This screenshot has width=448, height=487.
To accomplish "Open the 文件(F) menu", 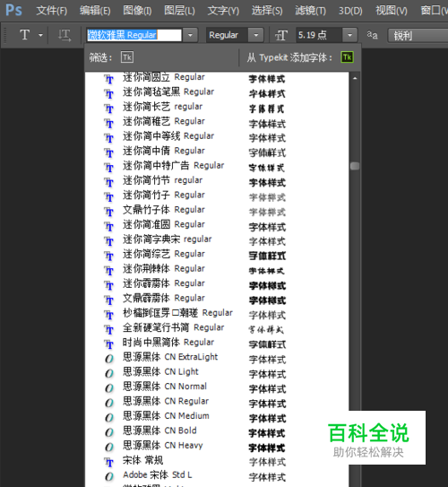I will coord(51,11).
